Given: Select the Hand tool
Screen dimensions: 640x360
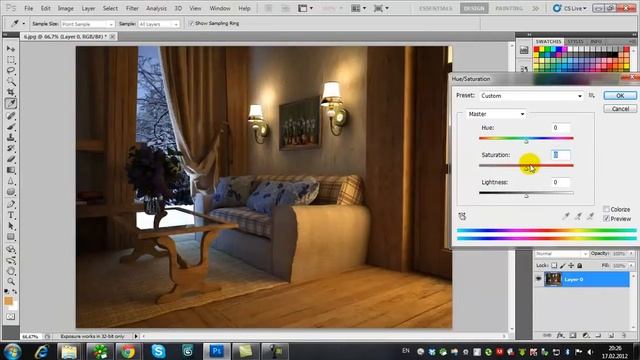Looking at the screenshot, I should point(11,271).
